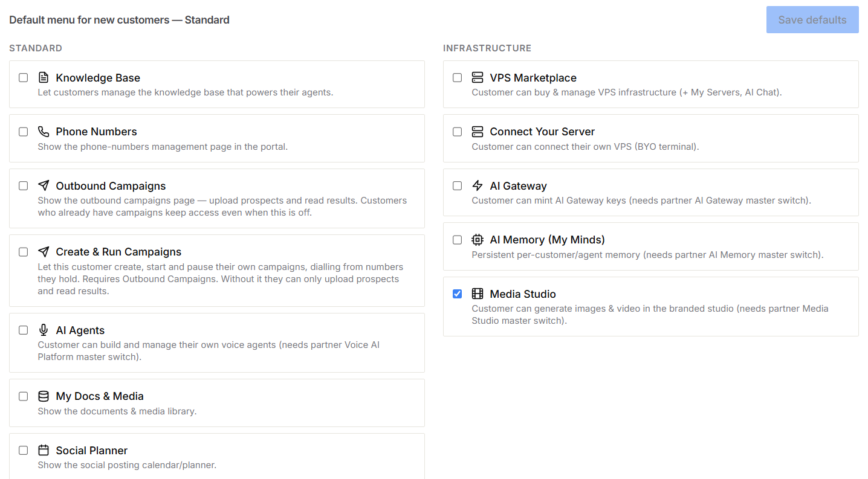
Task: Turn on the AI Agents checkbox
Action: [x=23, y=330]
